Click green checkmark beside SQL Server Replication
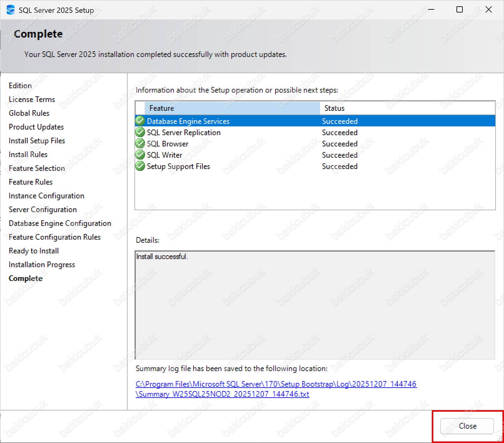The image size is (504, 443). click(140, 132)
